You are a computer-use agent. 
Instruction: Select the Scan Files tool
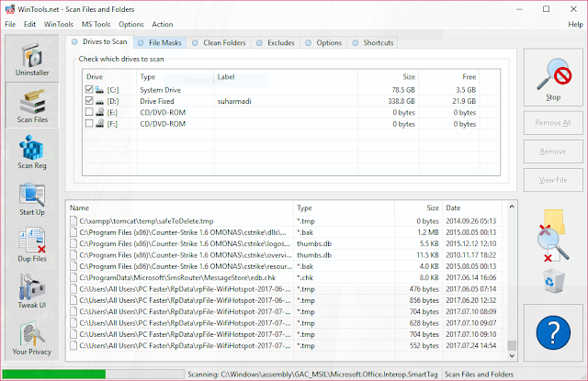32,106
